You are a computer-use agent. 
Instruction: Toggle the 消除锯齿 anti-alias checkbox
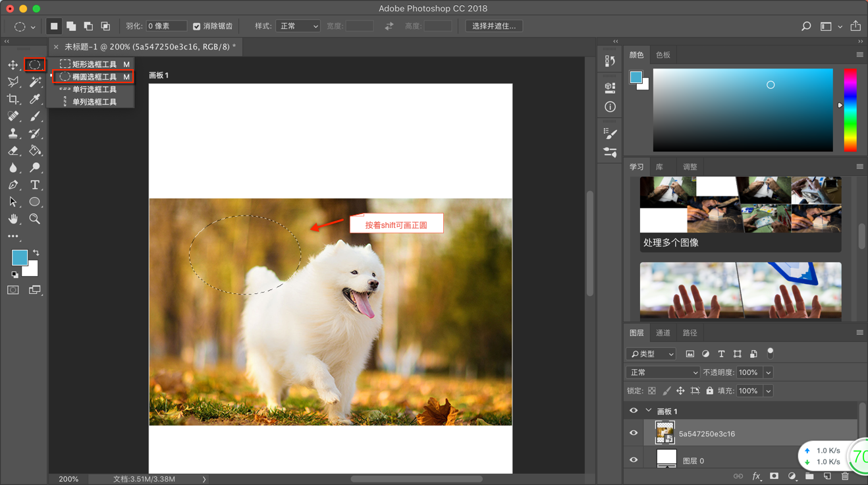(196, 26)
